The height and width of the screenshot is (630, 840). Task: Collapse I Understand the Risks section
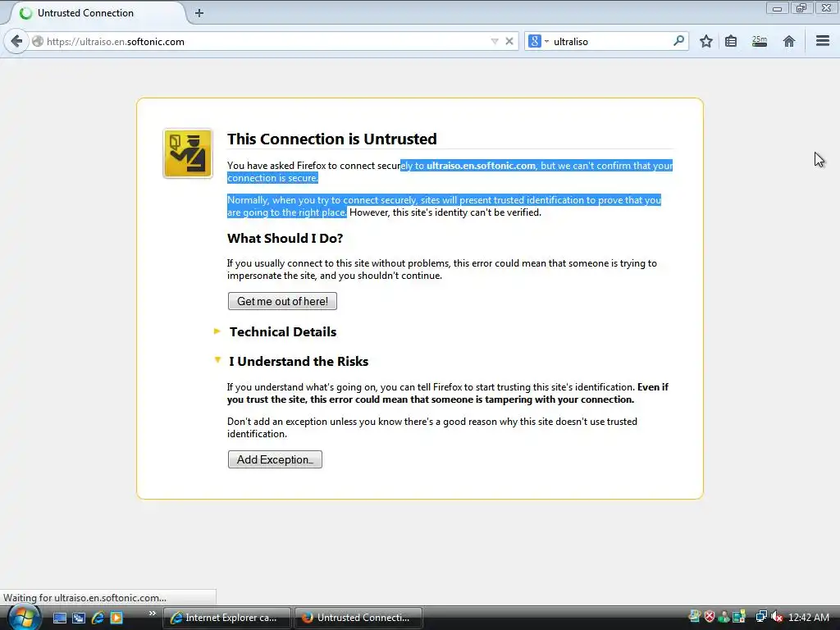(291, 361)
